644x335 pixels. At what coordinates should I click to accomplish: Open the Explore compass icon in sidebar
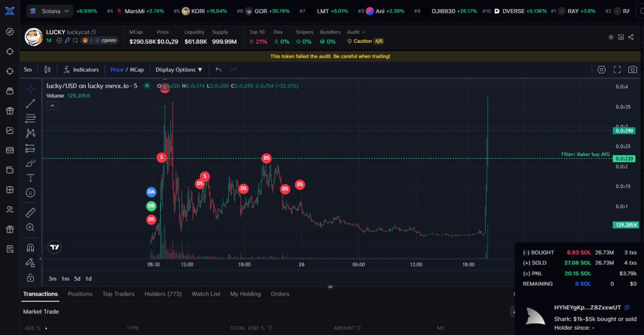[10, 32]
